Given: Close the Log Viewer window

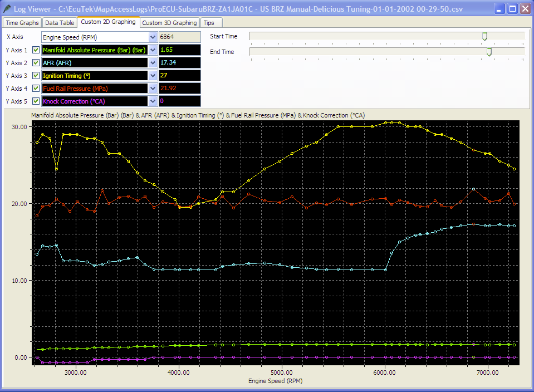Looking at the screenshot, I should point(526,8).
